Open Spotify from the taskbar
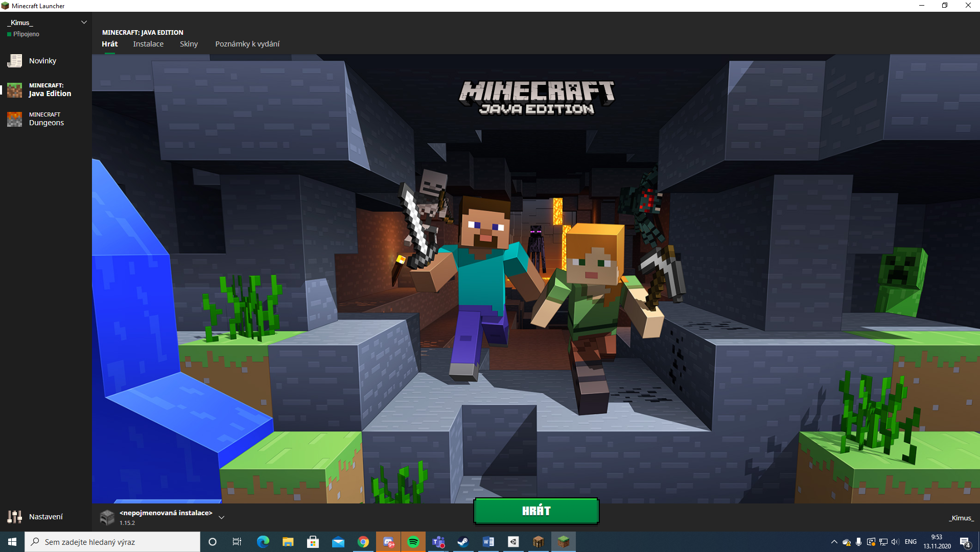Screen dimensions: 980x552 pos(413,542)
